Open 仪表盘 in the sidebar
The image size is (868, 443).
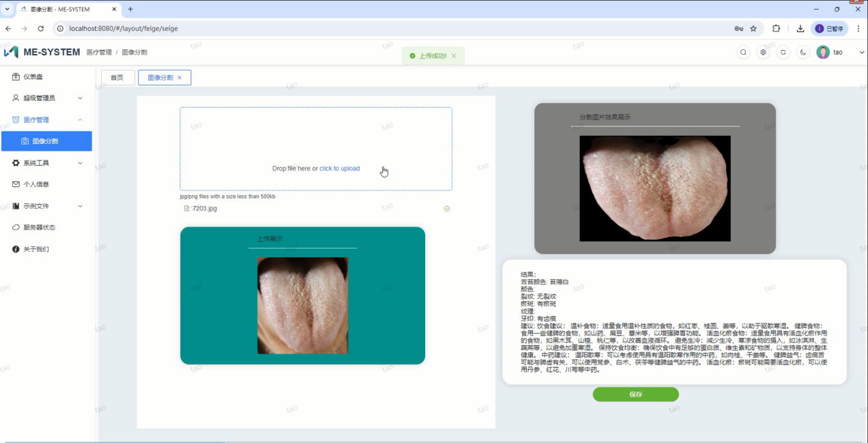click(x=46, y=77)
